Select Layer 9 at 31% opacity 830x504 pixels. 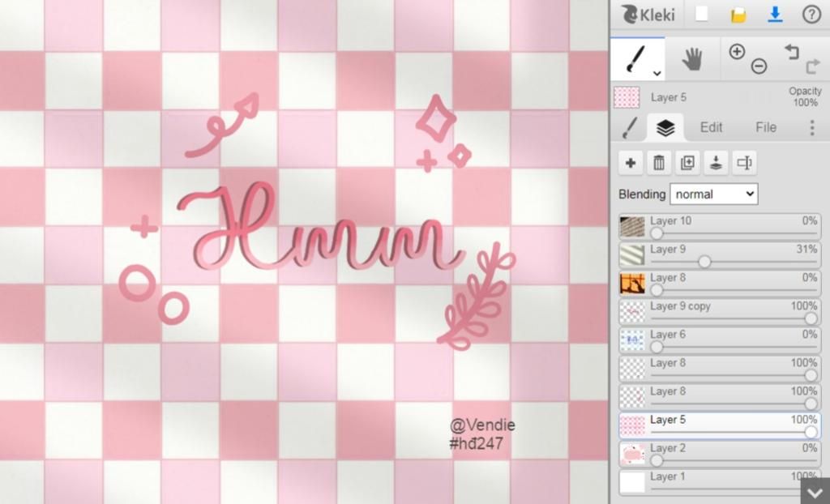click(x=720, y=255)
